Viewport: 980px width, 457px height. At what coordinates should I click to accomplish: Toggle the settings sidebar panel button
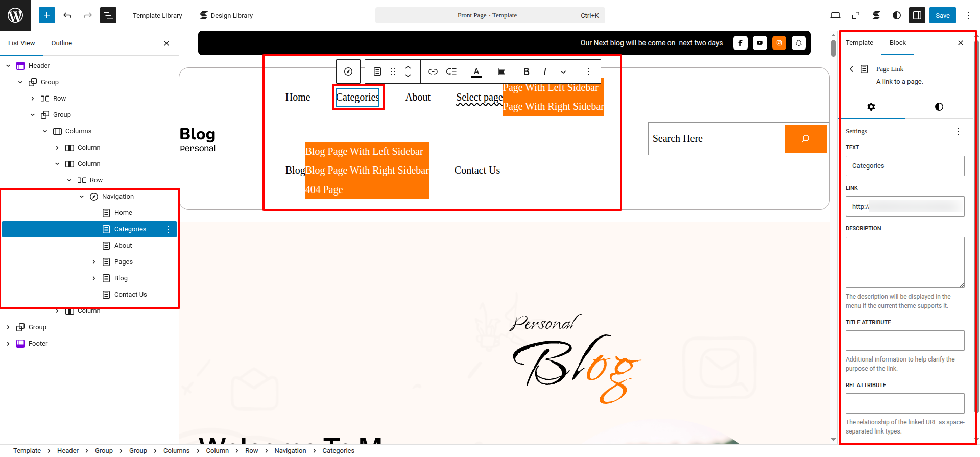(x=917, y=15)
